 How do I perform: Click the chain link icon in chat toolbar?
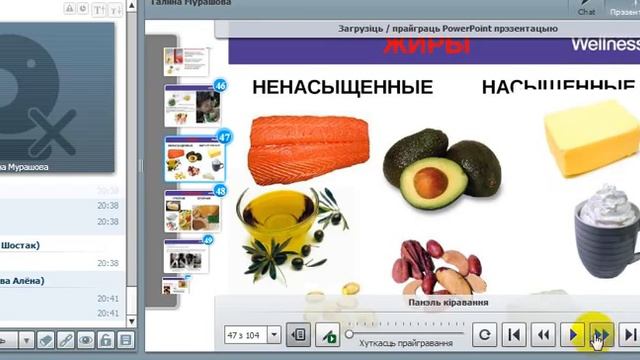click(x=66, y=340)
